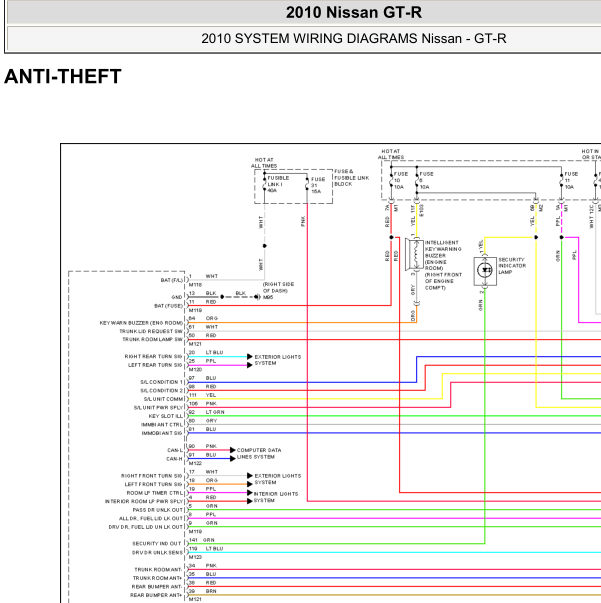The image size is (601, 603).
Task: Click the 'RIGHT REAR TURN SIG' label
Action: [153, 356]
